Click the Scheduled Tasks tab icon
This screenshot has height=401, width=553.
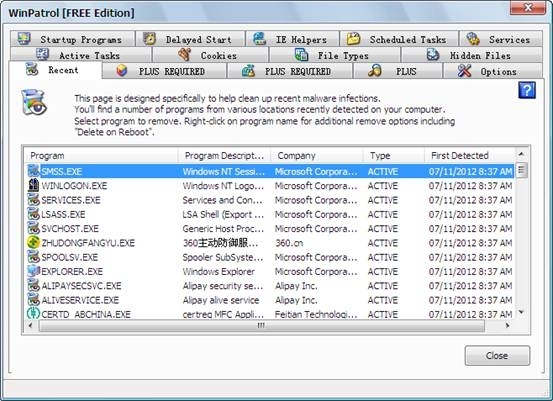click(353, 38)
